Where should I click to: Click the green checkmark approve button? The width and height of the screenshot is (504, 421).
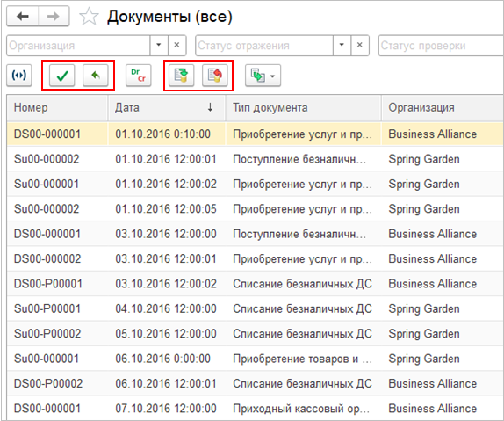tap(62, 76)
